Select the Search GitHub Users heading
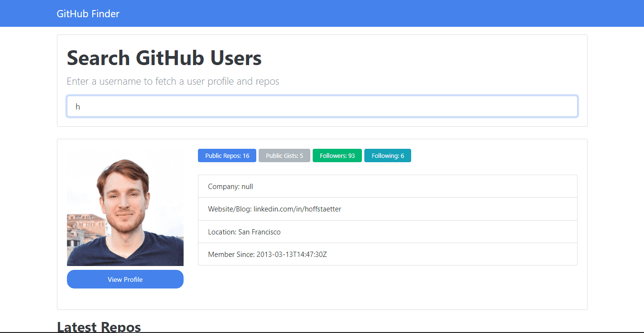The image size is (644, 333). point(164,58)
